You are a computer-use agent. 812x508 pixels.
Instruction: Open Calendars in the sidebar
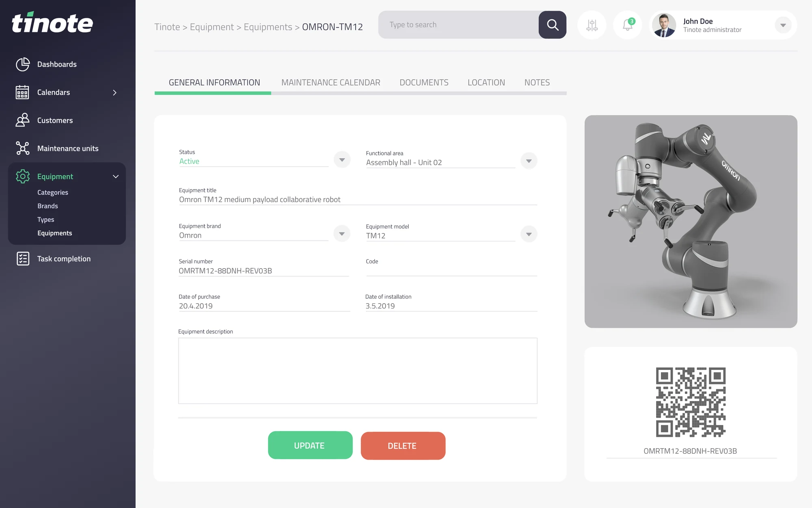pos(54,92)
